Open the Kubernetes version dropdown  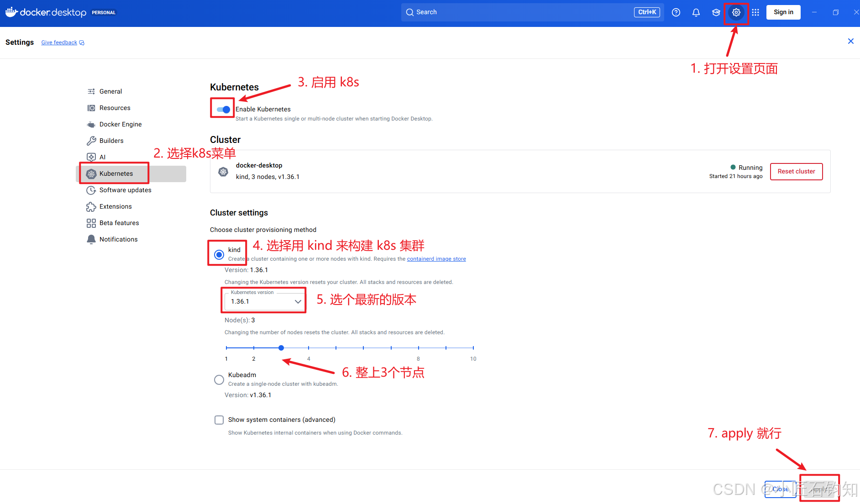(x=265, y=301)
